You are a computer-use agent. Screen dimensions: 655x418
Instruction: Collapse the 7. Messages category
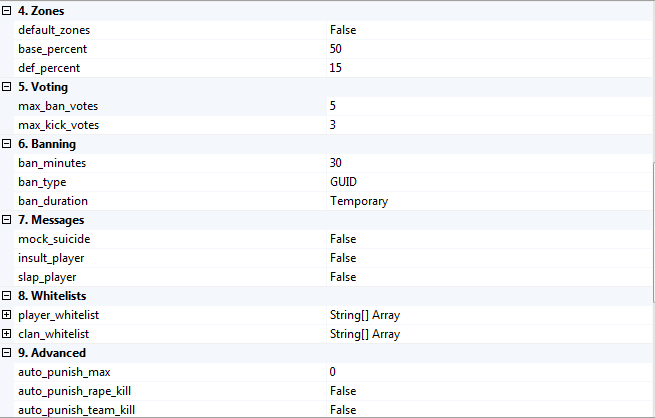8,220
